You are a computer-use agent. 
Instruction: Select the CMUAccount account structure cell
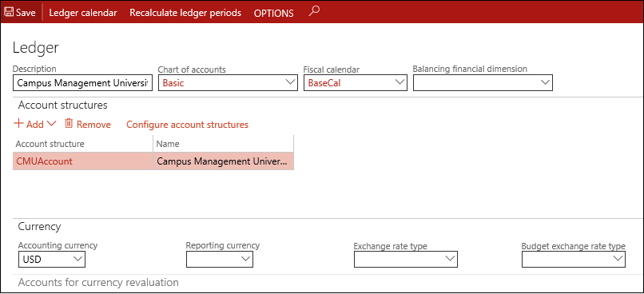click(x=83, y=161)
